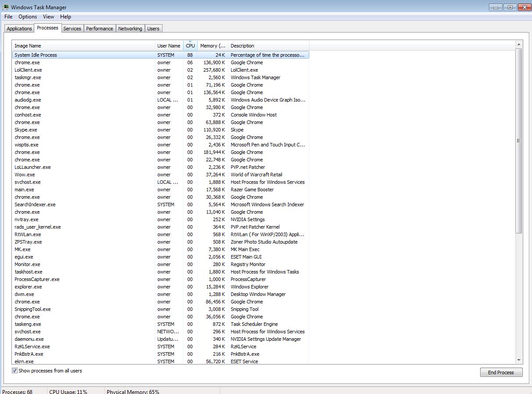Select the MK.exe process
Image resolution: width=532 pixels, height=394 pixels.
click(x=160, y=249)
